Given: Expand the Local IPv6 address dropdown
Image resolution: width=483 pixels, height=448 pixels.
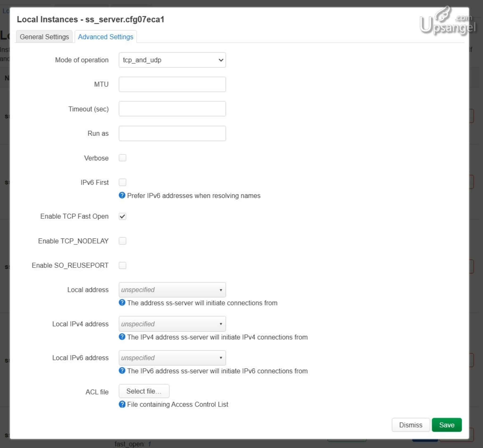Looking at the screenshot, I should pos(172,358).
